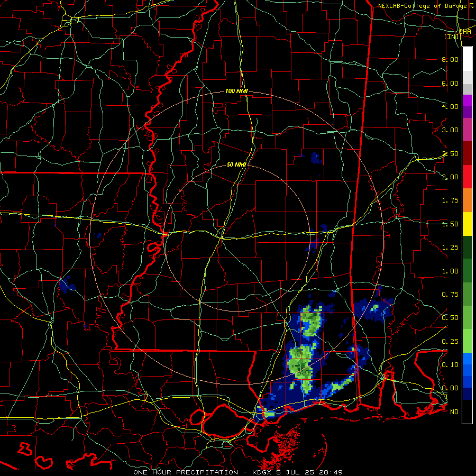Pick the pink legend swatch at 3.00
This screenshot has height=476, width=476.
click(x=467, y=130)
